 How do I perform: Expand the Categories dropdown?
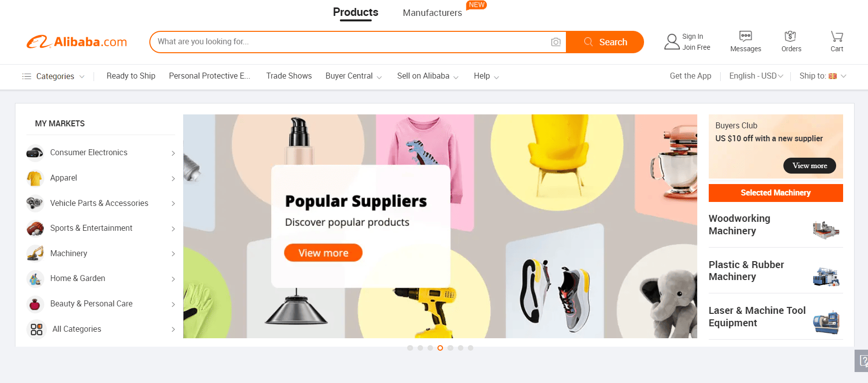point(53,76)
